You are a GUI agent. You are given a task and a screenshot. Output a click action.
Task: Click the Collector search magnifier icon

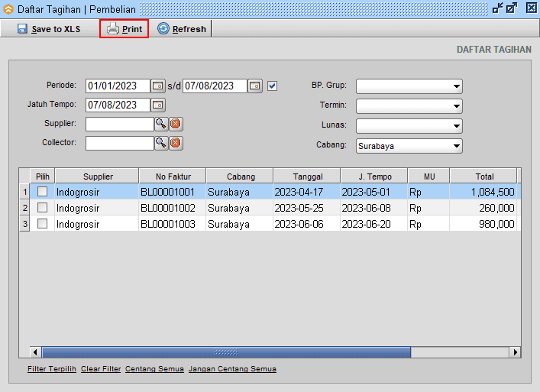(161, 143)
